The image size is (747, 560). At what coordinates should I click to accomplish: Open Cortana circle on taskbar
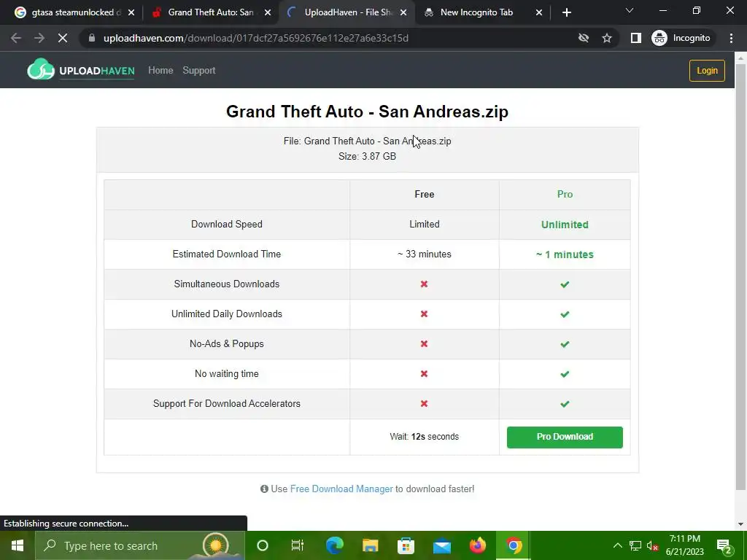click(x=263, y=545)
